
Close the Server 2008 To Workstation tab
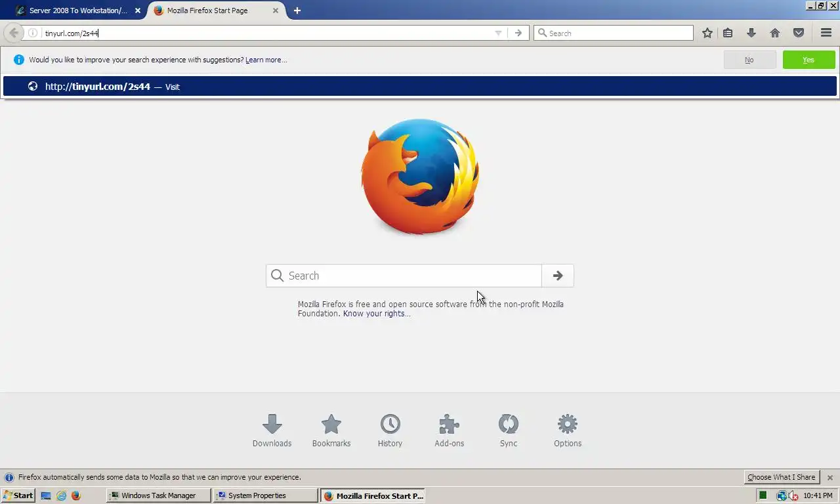[x=138, y=10]
